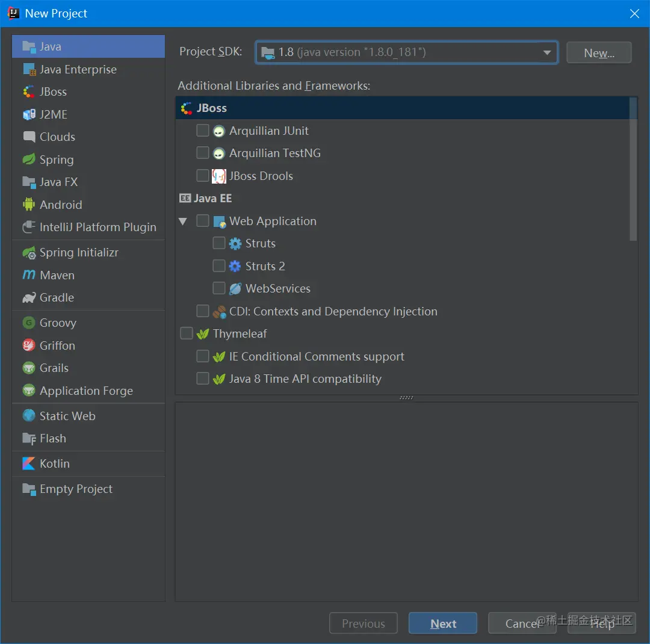Tick the Struts 2 checkbox
Image resolution: width=650 pixels, height=644 pixels.
click(x=219, y=265)
